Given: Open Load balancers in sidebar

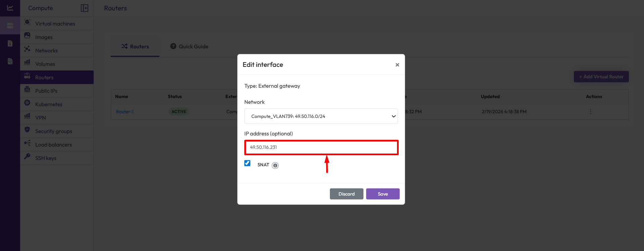Looking at the screenshot, I should tap(53, 144).
